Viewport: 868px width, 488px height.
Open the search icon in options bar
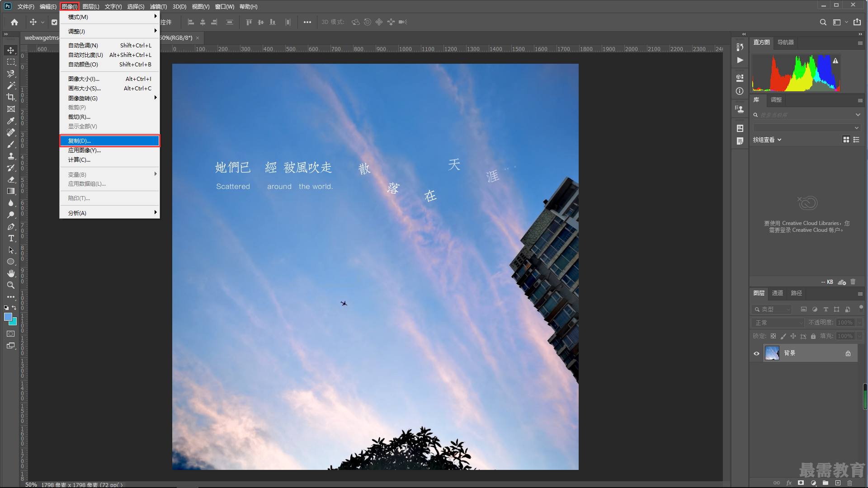(x=823, y=22)
